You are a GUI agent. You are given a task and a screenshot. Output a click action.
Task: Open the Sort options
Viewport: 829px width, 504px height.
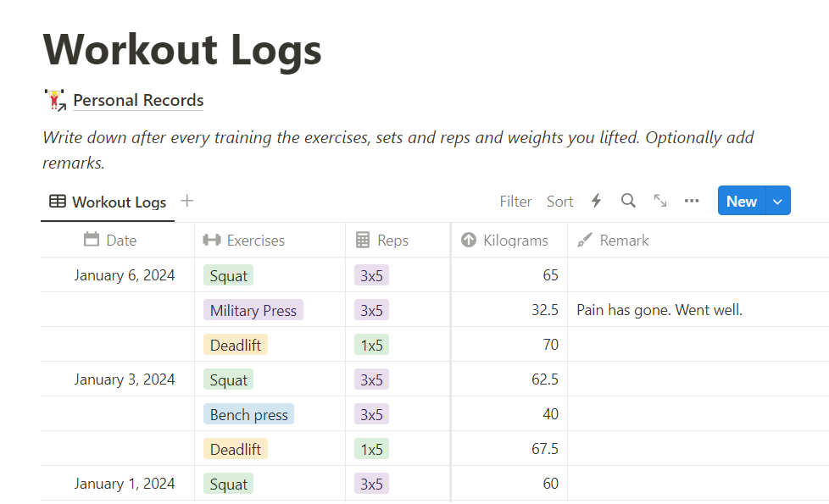pyautogui.click(x=559, y=202)
